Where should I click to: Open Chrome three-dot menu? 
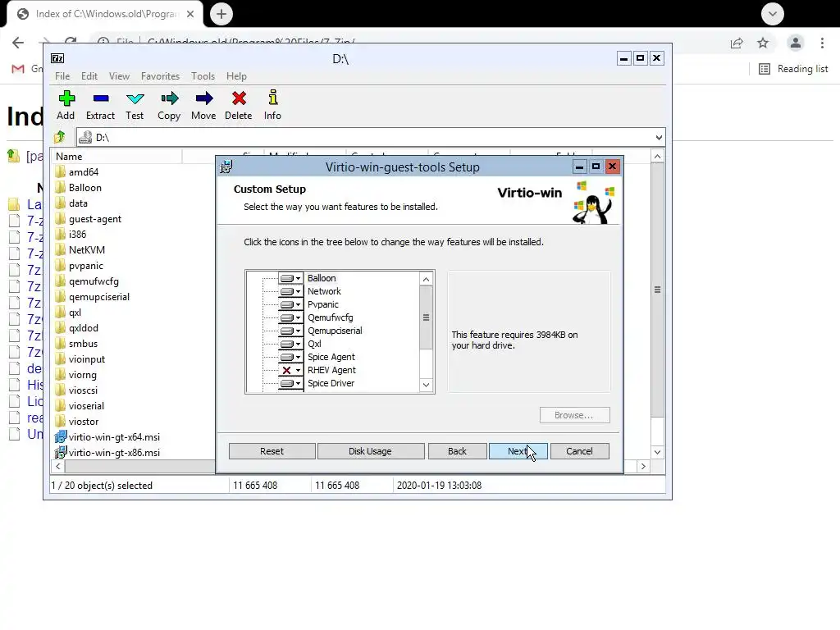[x=822, y=43]
